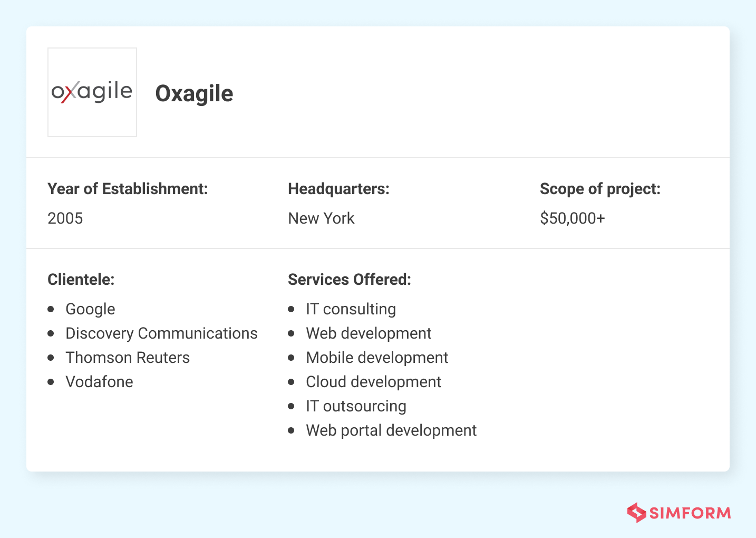Screen dimensions: 756x538
Task: Click the Oxagile company name heading
Action: tap(194, 94)
